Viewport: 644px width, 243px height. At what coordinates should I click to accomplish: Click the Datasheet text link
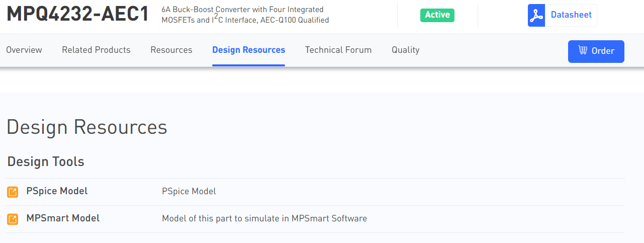point(571,15)
